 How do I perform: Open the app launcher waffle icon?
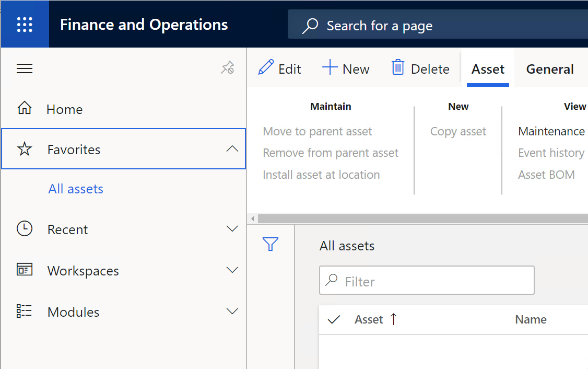point(25,25)
